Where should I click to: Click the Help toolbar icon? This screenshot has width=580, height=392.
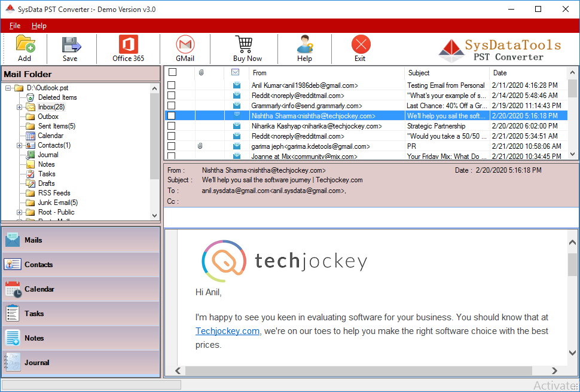pyautogui.click(x=304, y=48)
